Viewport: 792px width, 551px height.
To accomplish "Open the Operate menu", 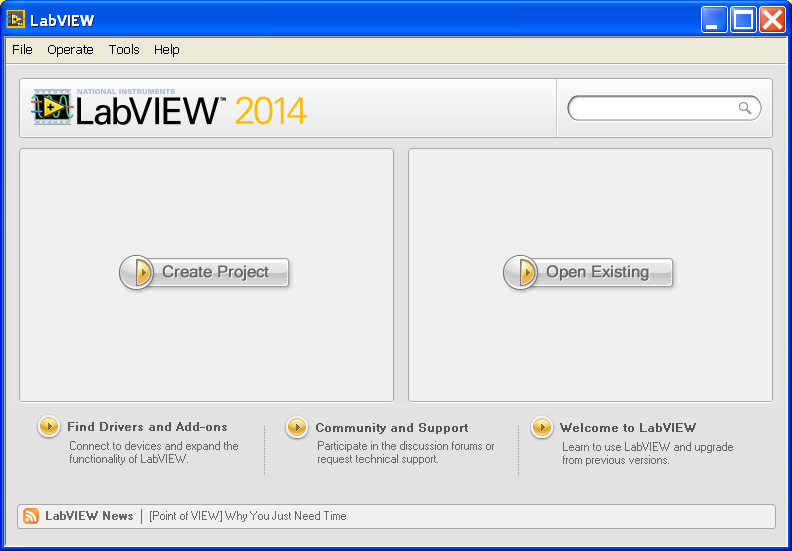I will 70,49.
